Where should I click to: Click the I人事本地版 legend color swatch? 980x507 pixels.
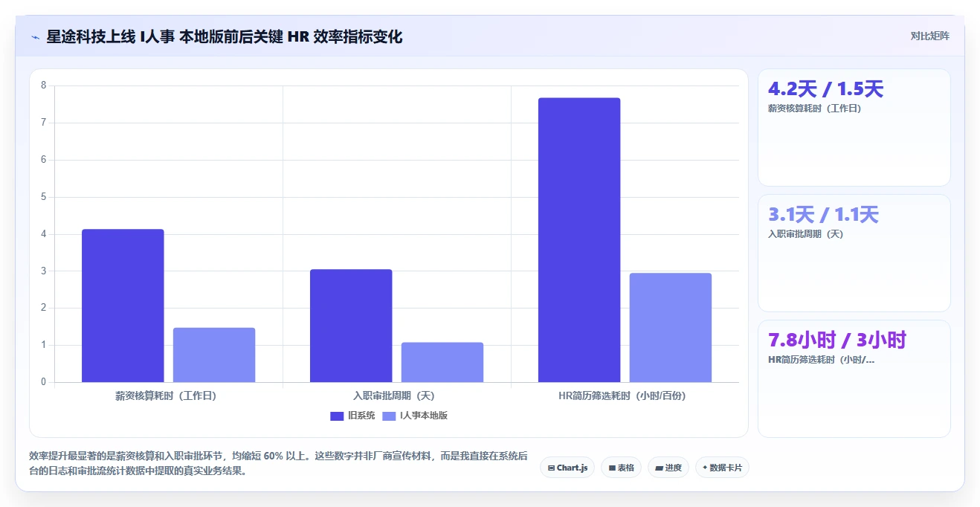(x=389, y=416)
